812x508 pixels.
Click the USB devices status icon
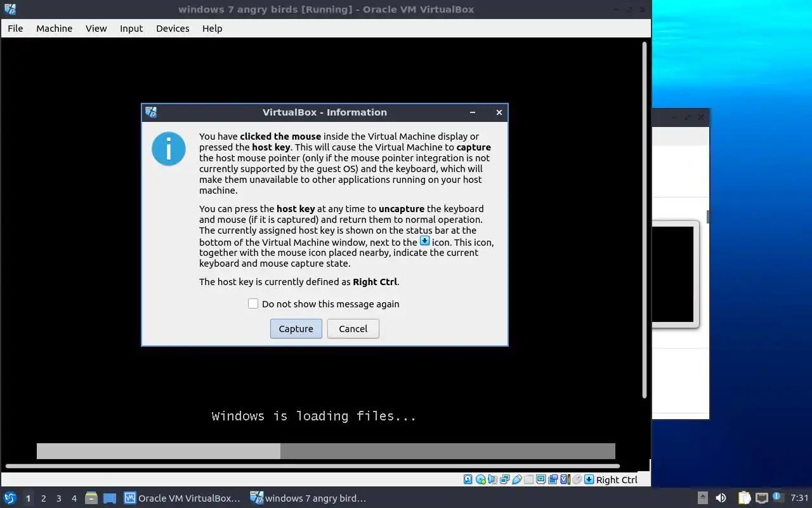pyautogui.click(x=517, y=479)
